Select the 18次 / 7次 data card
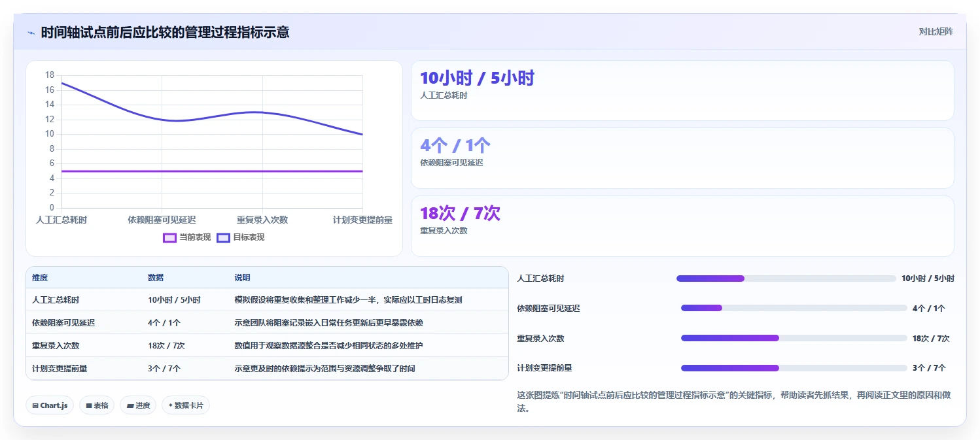 pos(682,226)
